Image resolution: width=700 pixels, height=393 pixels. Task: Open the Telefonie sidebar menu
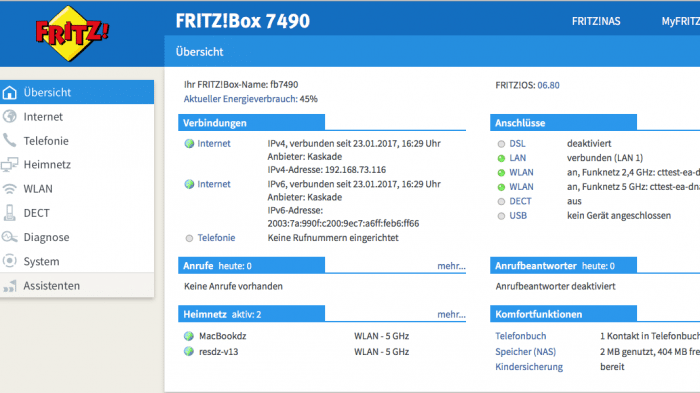coord(77,141)
